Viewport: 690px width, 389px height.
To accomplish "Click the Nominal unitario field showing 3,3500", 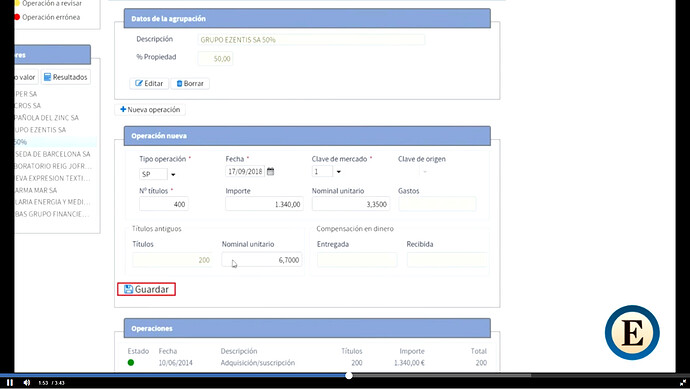I will (351, 204).
